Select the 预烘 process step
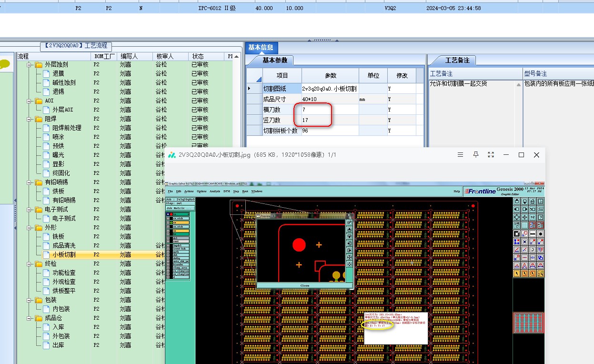Image resolution: width=594 pixels, height=364 pixels. (x=58, y=146)
